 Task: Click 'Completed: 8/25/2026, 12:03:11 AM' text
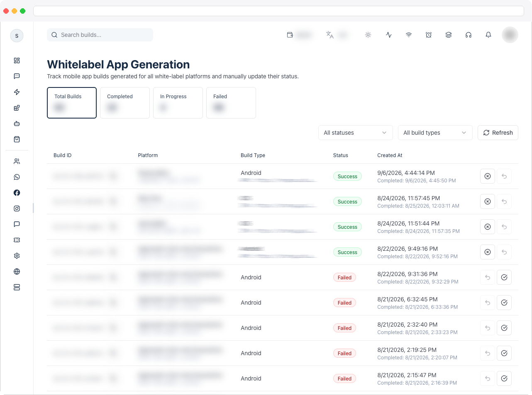tap(418, 206)
